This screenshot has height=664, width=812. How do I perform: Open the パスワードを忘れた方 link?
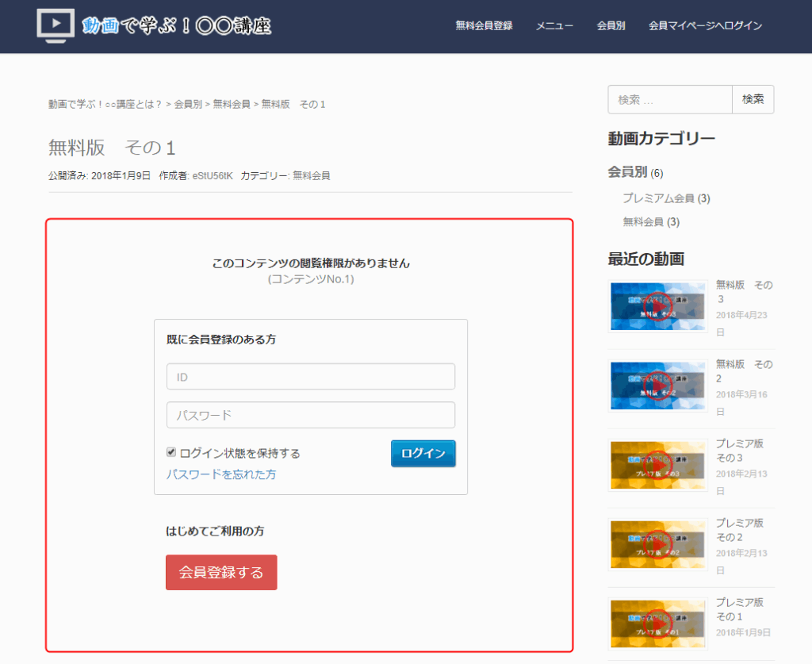(x=221, y=474)
